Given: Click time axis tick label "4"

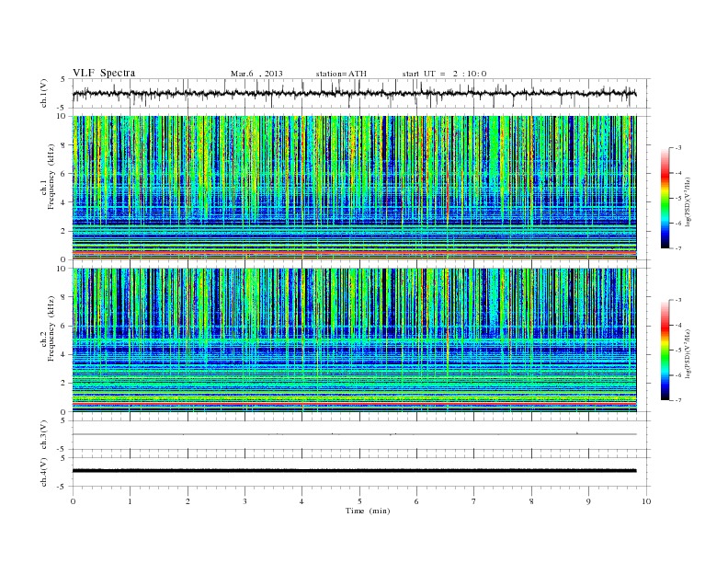Looking at the screenshot, I should point(301,501).
